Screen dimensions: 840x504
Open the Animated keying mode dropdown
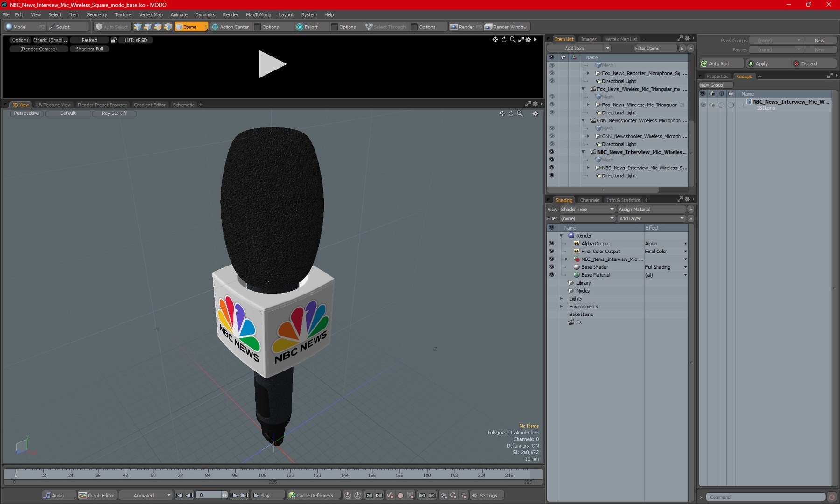[146, 496]
